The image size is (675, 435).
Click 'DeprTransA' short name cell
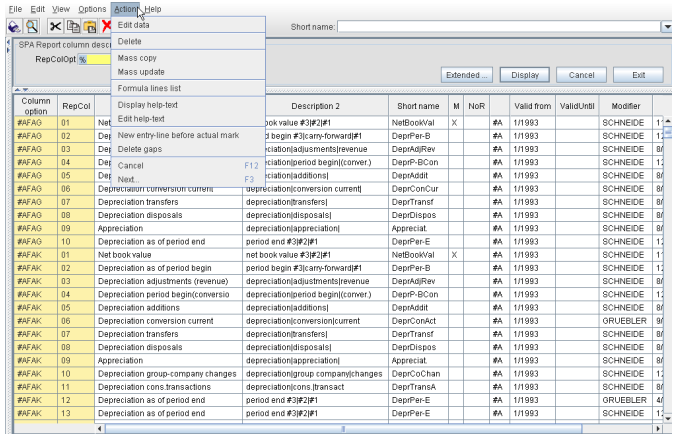[418, 387]
